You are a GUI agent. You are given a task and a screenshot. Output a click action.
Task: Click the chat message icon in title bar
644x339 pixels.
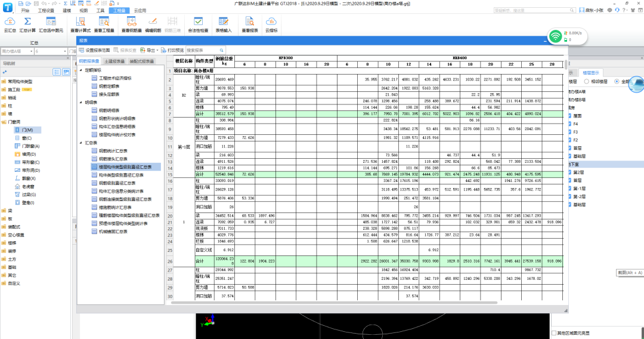click(609, 10)
